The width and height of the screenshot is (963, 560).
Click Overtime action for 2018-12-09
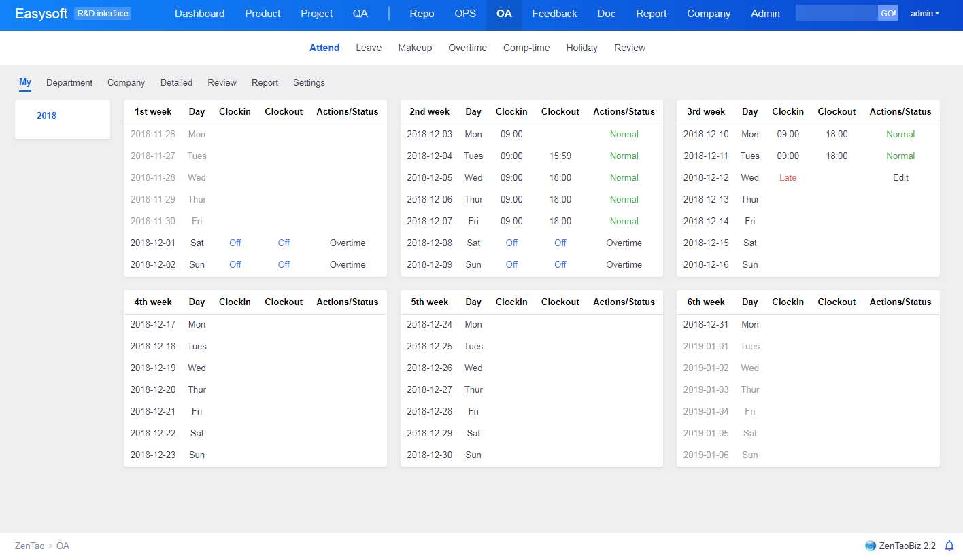click(624, 264)
